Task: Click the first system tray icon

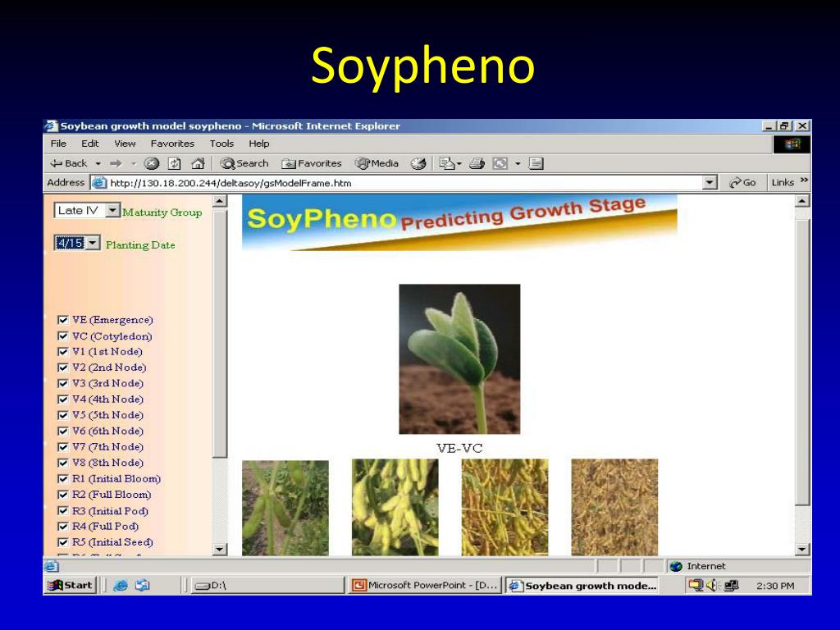Action: point(696,586)
